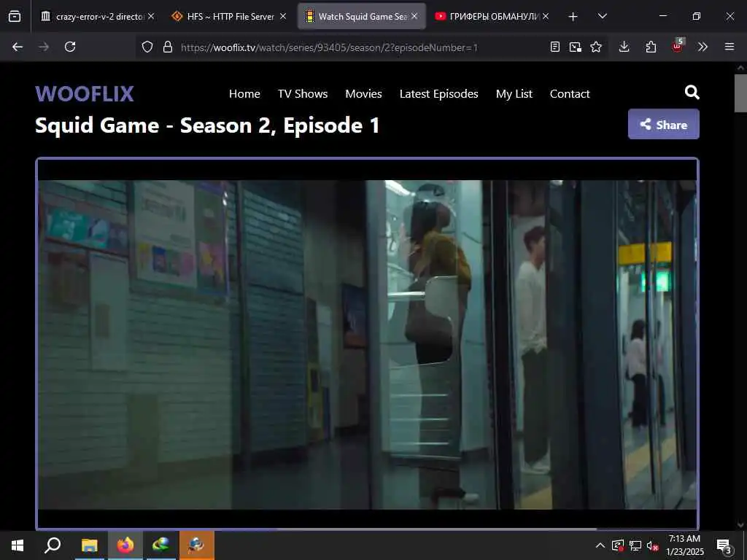Viewport: 747px width, 560px height.
Task: Open the network tray icon
Action: click(635, 545)
